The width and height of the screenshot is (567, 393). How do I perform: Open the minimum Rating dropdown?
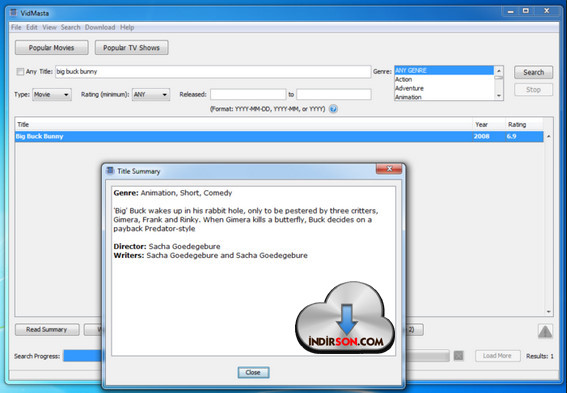click(x=151, y=95)
